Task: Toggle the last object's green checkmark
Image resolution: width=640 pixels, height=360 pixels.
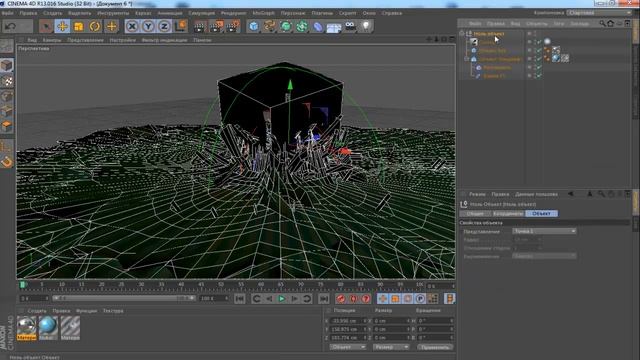Action: point(538,76)
